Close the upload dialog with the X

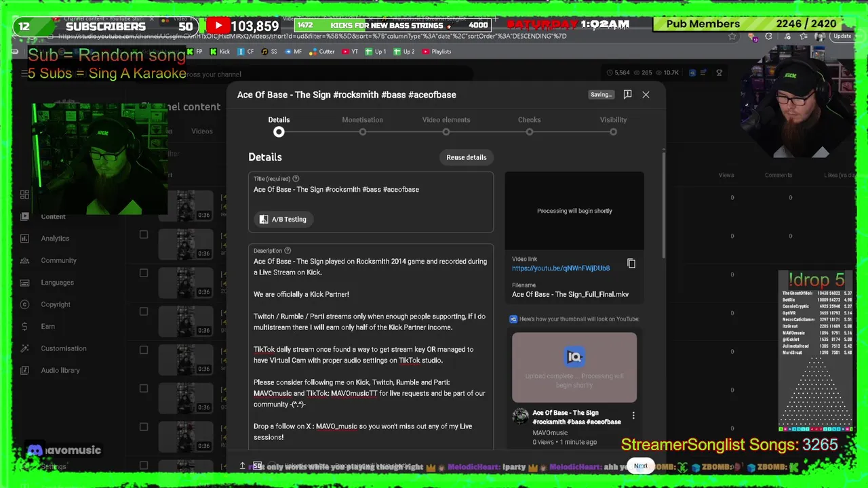[x=646, y=95]
